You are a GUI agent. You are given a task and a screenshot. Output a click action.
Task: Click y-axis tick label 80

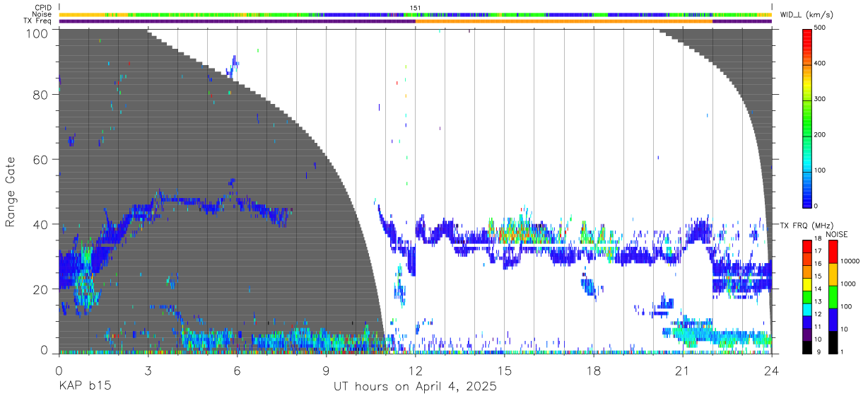[x=40, y=95]
